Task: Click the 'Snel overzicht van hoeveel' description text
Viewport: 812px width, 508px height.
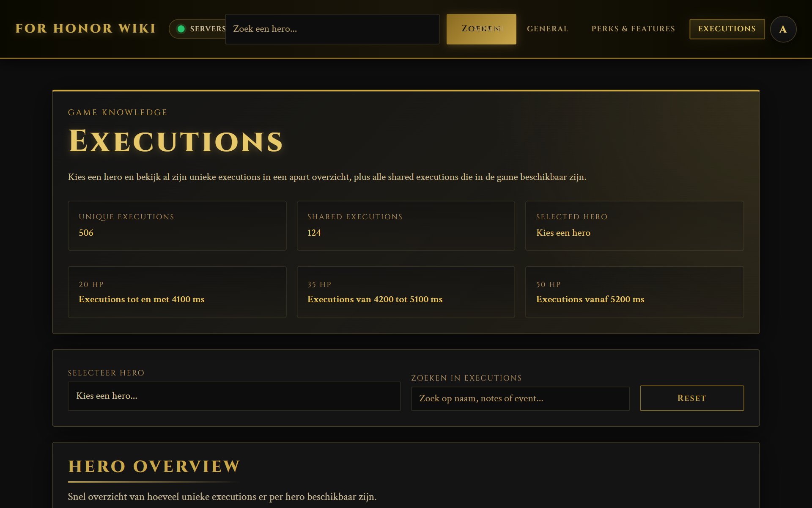Action: [222, 497]
